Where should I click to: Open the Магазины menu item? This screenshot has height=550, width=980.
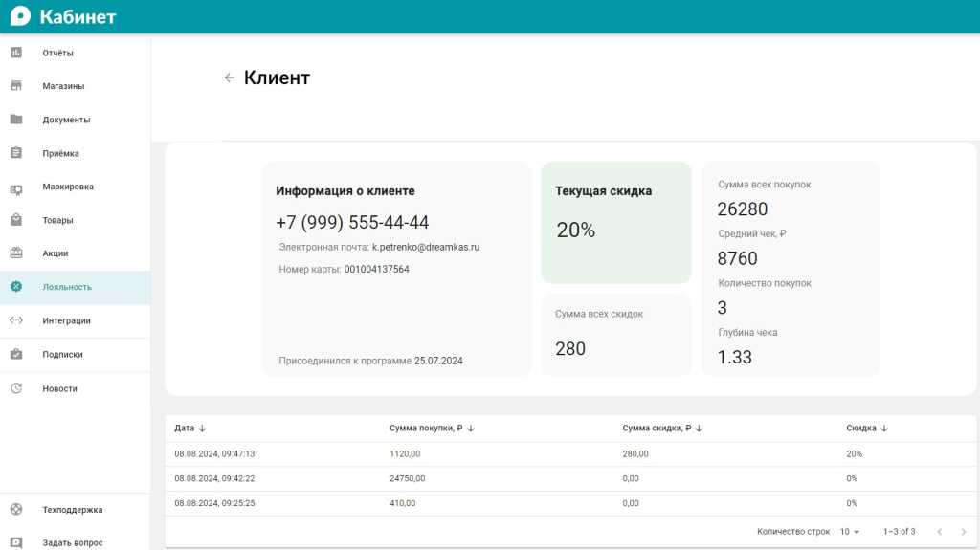pyautogui.click(x=75, y=86)
